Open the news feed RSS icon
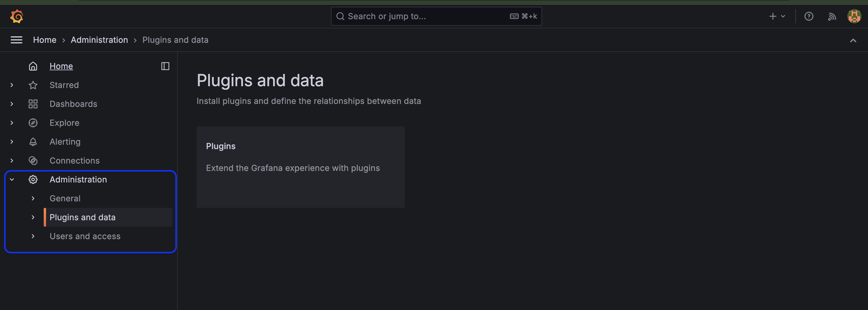The height and width of the screenshot is (310, 868). coord(832,16)
